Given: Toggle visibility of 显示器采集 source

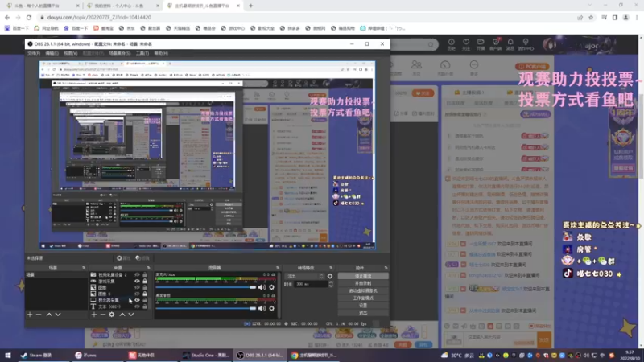Looking at the screenshot, I should click(137, 300).
